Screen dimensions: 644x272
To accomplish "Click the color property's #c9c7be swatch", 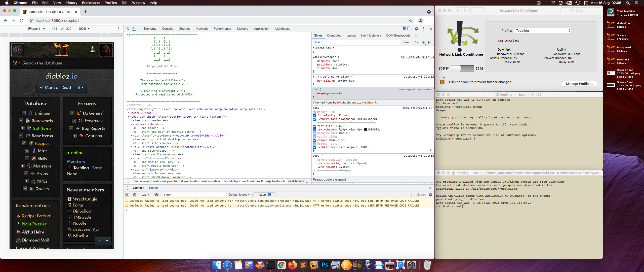I will [331, 140].
